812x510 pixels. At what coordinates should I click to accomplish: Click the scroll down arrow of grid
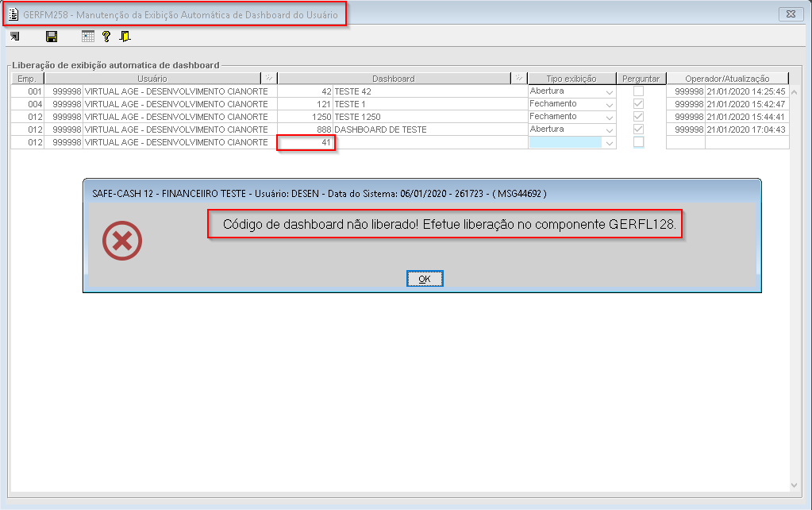click(x=795, y=485)
